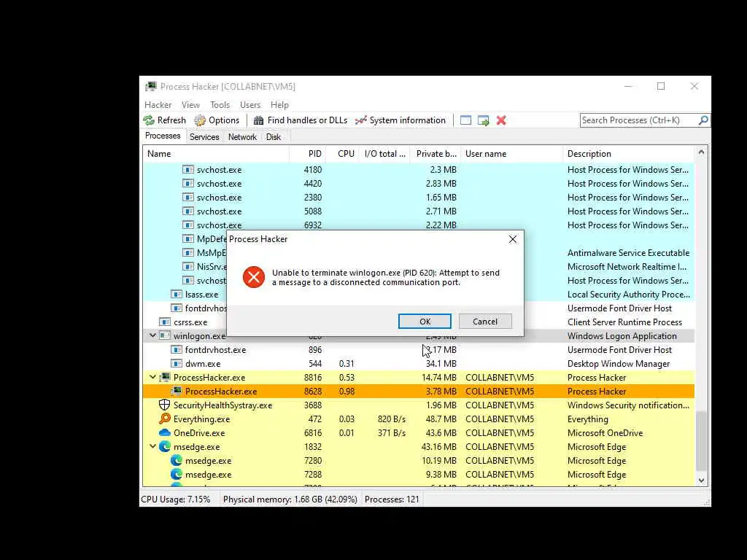
Task: Sort by I/O total column header
Action: coord(384,154)
